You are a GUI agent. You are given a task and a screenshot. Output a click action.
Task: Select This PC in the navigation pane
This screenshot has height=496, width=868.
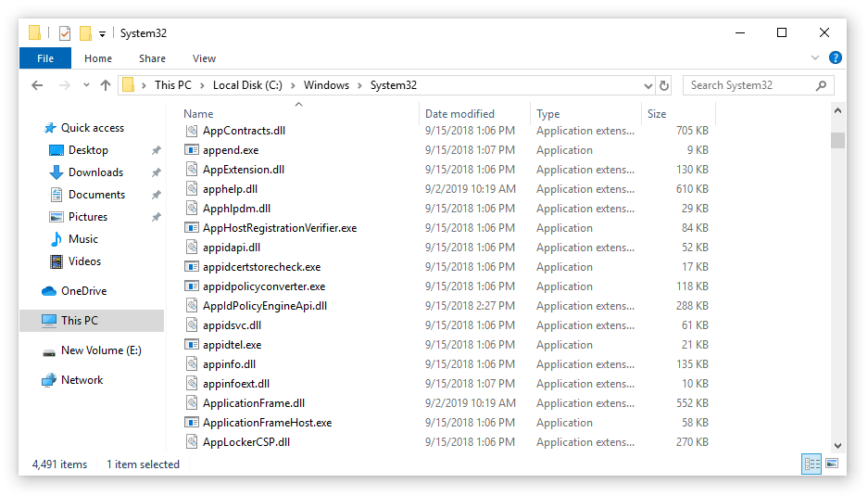pyautogui.click(x=92, y=321)
